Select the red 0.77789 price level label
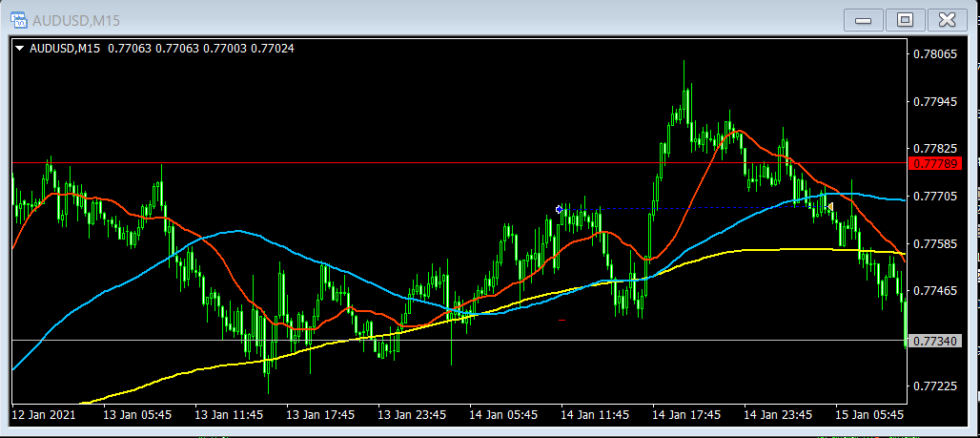 pyautogui.click(x=935, y=164)
